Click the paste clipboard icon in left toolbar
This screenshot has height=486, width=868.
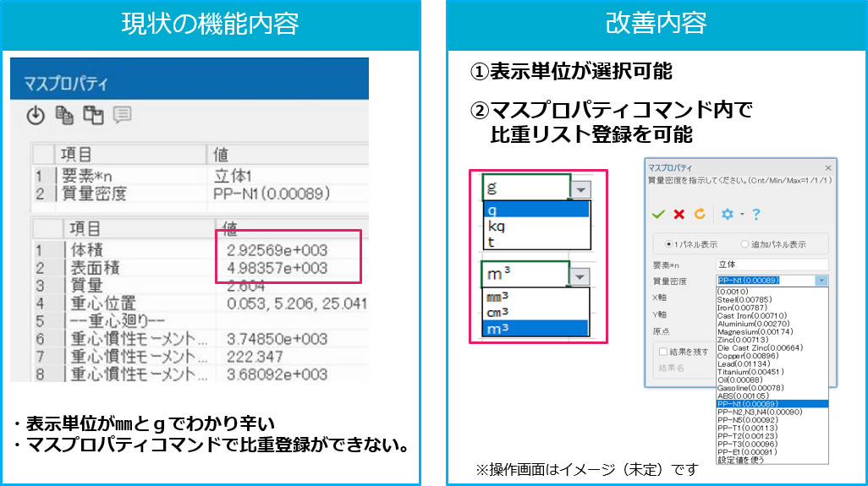[x=93, y=116]
